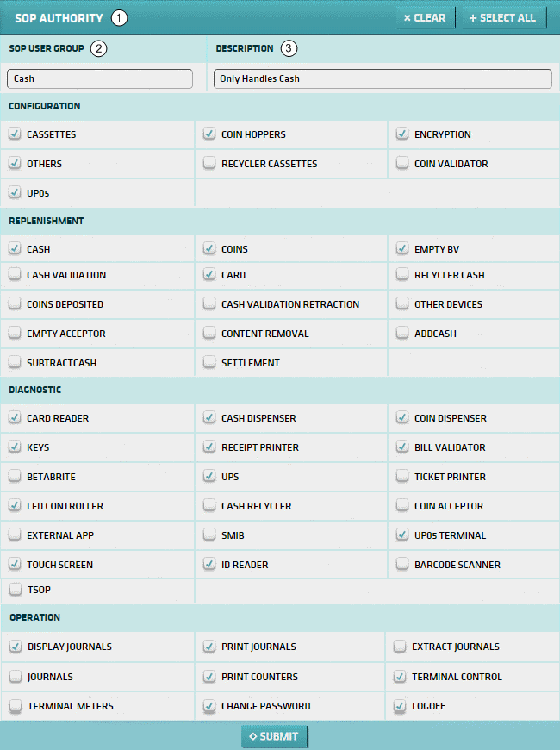The width and height of the screenshot is (560, 750).
Task: Click the Clear button
Action: pos(426,18)
